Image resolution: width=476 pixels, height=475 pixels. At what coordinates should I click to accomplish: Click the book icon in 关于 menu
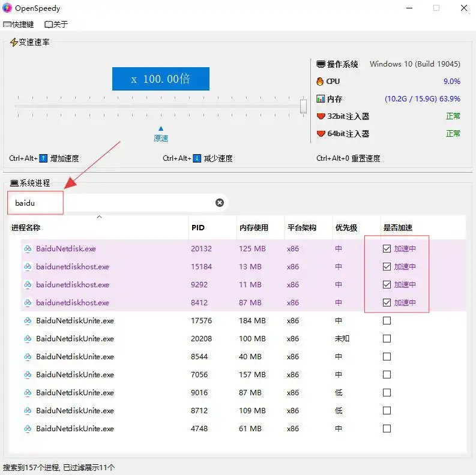pyautogui.click(x=49, y=25)
